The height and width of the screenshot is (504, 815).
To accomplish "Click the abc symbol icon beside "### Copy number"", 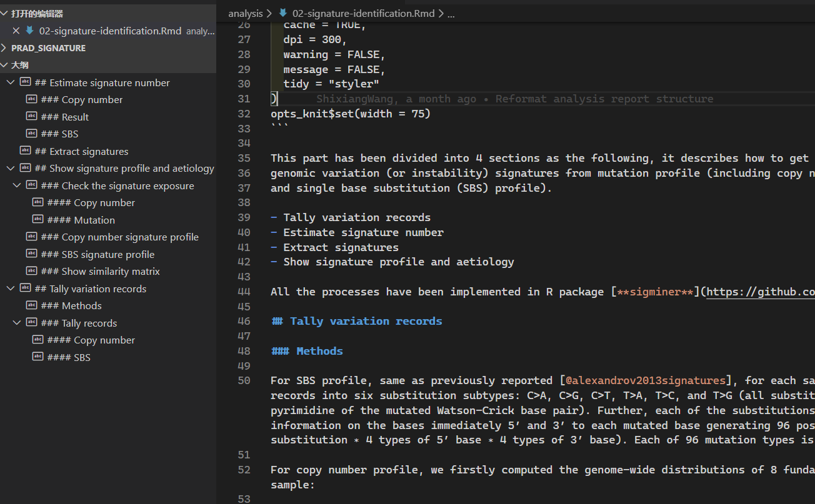I will (x=32, y=99).
